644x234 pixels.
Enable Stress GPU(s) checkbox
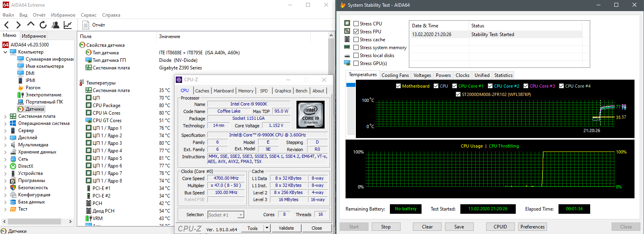tap(356, 63)
